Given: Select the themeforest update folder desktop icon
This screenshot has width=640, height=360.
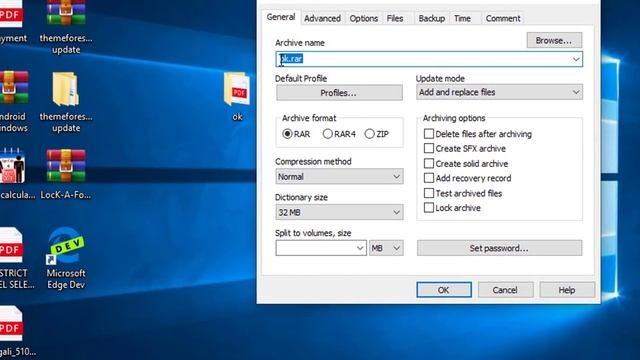Looking at the screenshot, I should (66, 102).
